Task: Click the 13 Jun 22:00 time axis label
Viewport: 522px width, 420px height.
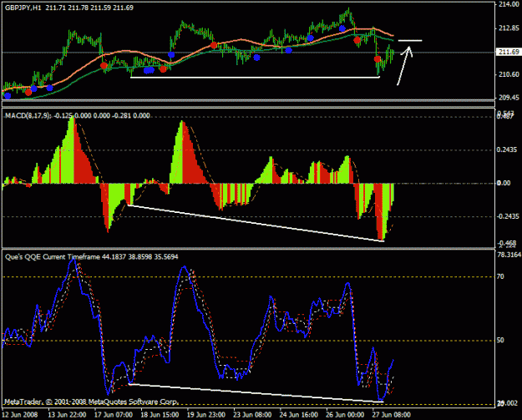Action: click(x=67, y=415)
